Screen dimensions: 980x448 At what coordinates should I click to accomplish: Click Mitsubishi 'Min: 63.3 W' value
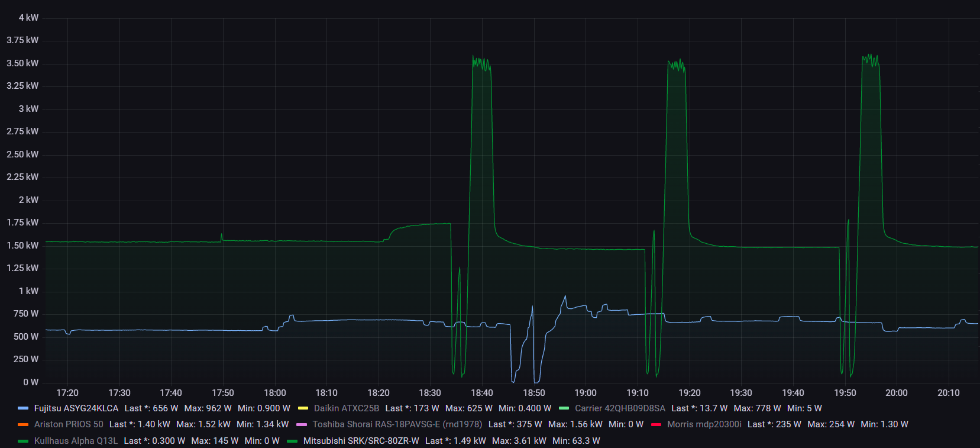[x=576, y=441]
